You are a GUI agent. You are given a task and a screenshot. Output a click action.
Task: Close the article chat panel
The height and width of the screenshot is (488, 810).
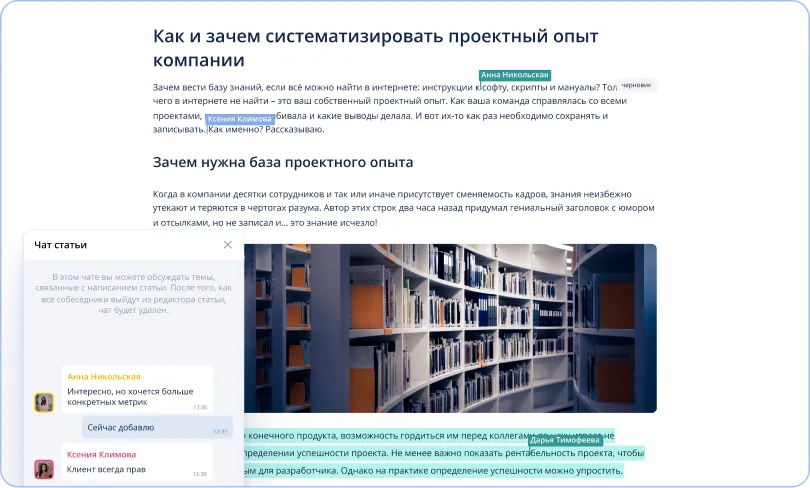pyautogui.click(x=227, y=245)
